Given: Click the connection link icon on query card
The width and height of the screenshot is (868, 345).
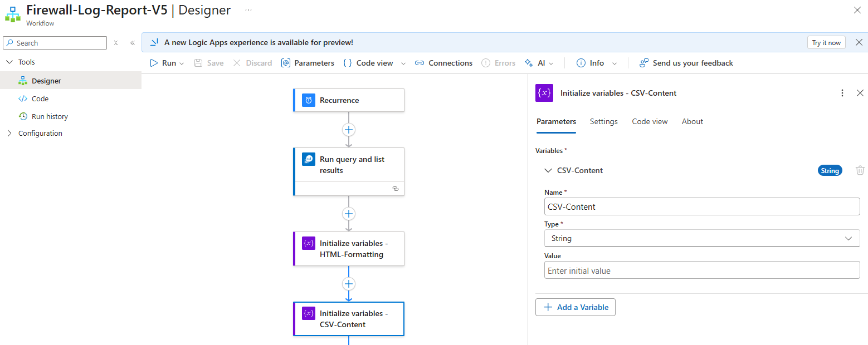Looking at the screenshot, I should (x=396, y=189).
